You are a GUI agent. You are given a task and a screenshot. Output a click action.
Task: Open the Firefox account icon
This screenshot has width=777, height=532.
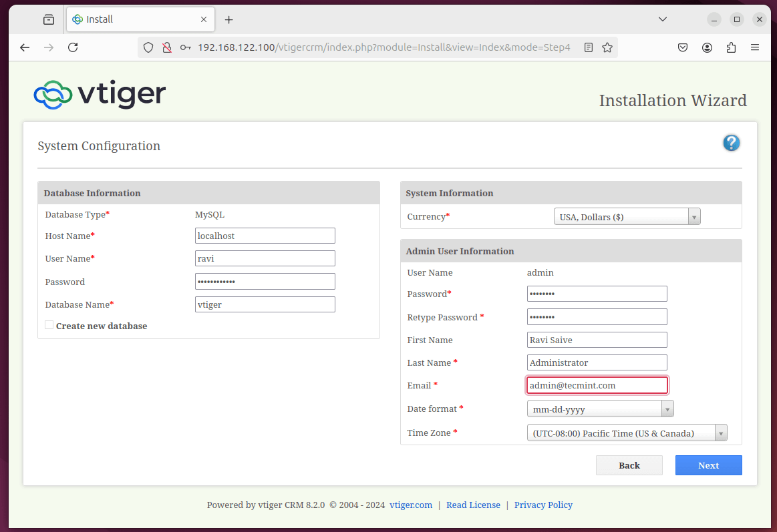[x=707, y=47]
